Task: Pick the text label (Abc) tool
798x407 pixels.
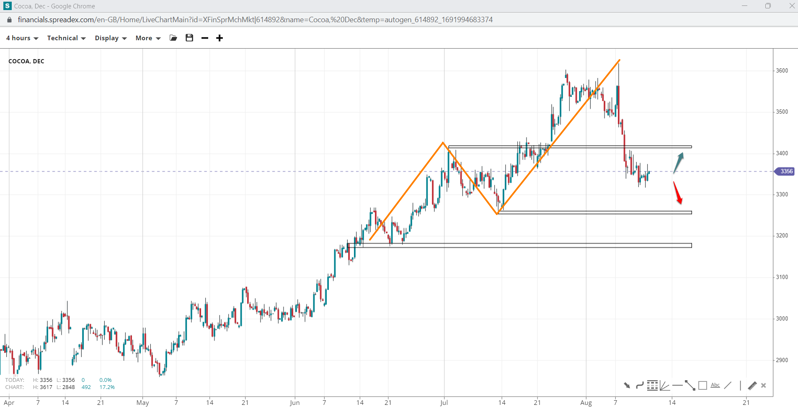Action: tap(715, 385)
